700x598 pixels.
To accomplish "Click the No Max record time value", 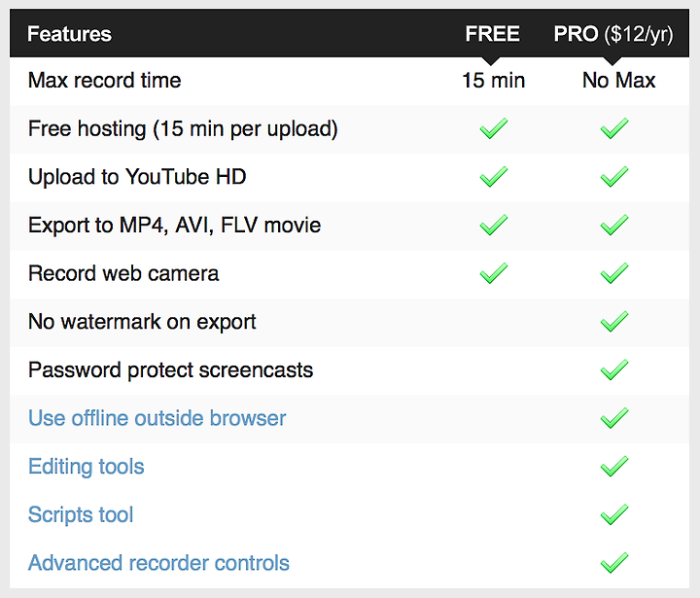I will (619, 81).
